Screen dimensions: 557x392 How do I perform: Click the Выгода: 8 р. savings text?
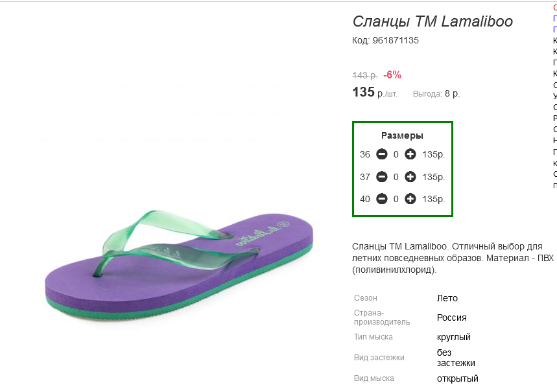(436, 94)
